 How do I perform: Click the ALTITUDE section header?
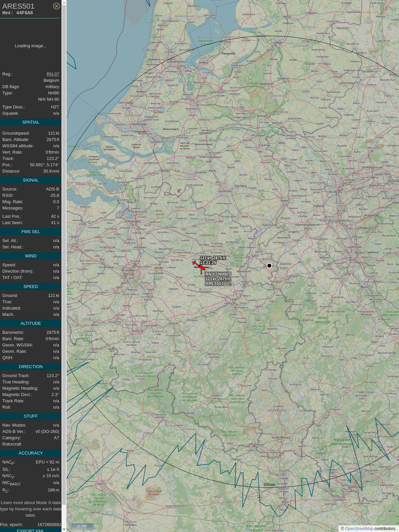(31, 324)
